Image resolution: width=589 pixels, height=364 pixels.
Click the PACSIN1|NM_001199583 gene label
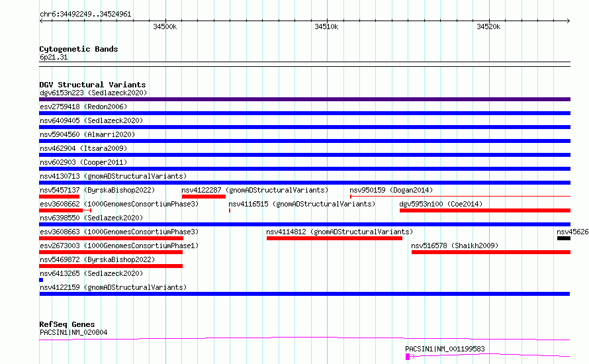coord(445,349)
